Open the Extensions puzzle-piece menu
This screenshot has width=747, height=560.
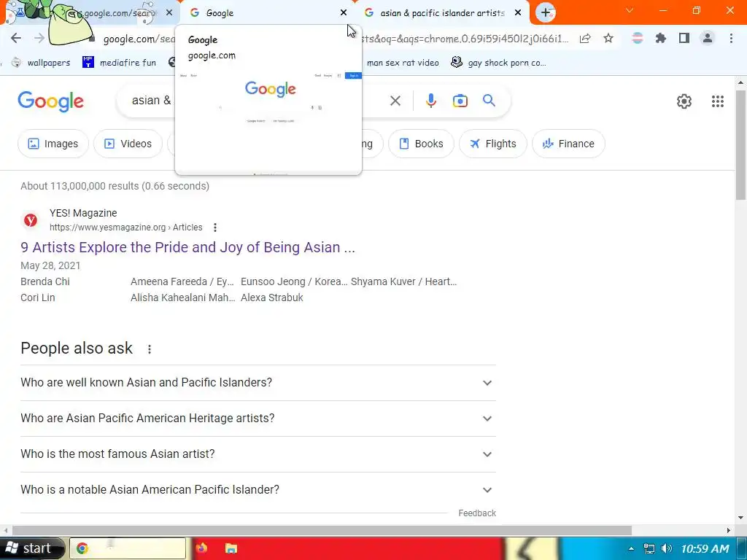(x=660, y=39)
